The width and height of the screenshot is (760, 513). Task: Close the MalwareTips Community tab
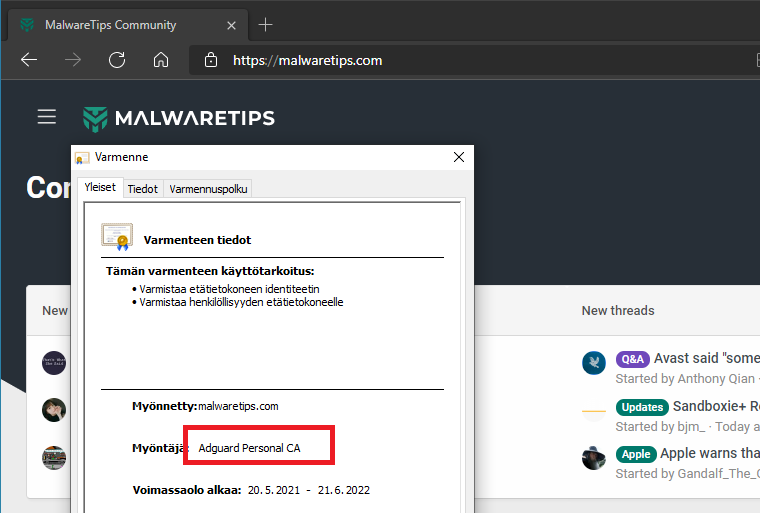point(232,25)
